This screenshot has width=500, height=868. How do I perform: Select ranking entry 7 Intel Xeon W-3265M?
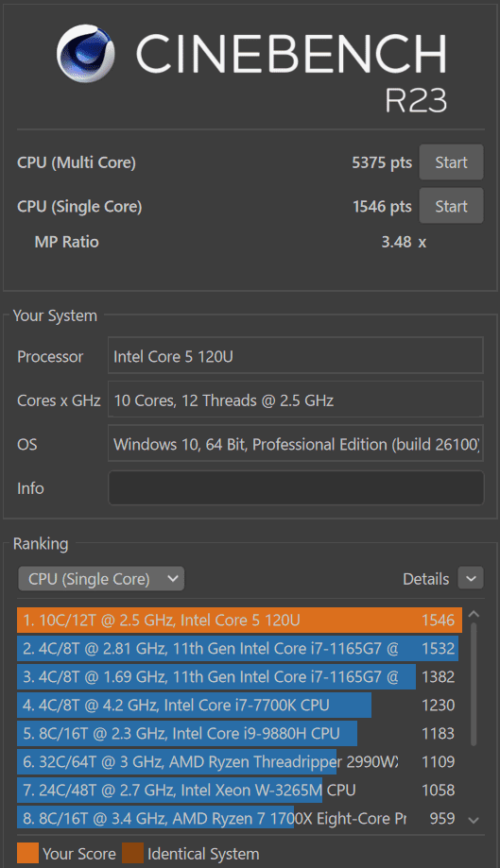[239, 790]
